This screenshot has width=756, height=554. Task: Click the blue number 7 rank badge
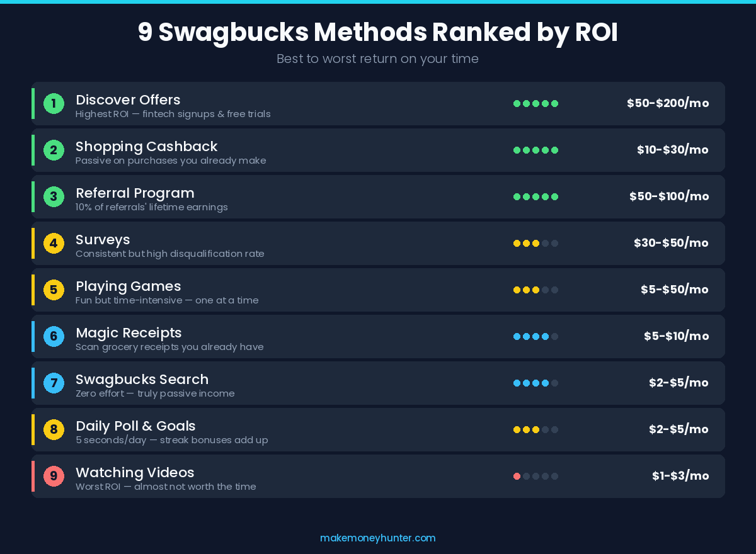coord(54,383)
